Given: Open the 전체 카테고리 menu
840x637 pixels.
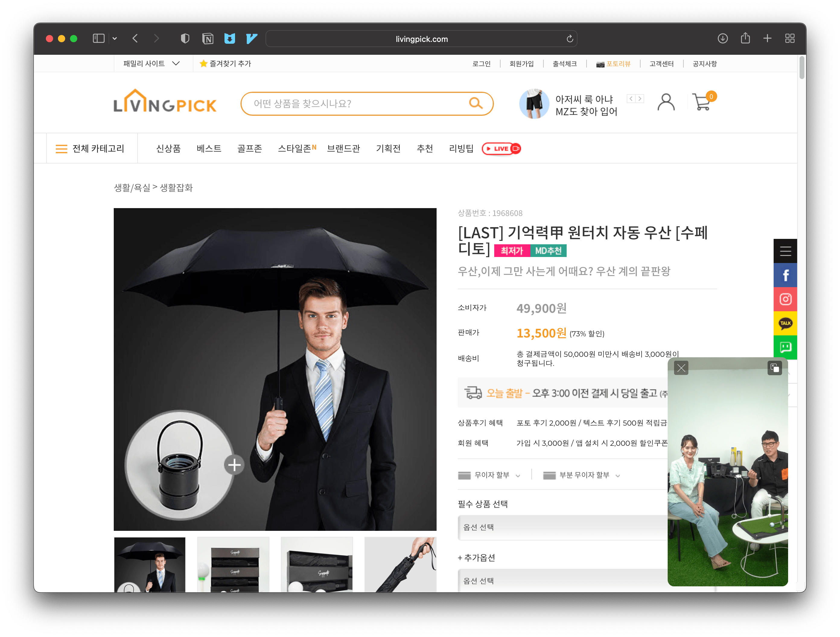Looking at the screenshot, I should (91, 148).
